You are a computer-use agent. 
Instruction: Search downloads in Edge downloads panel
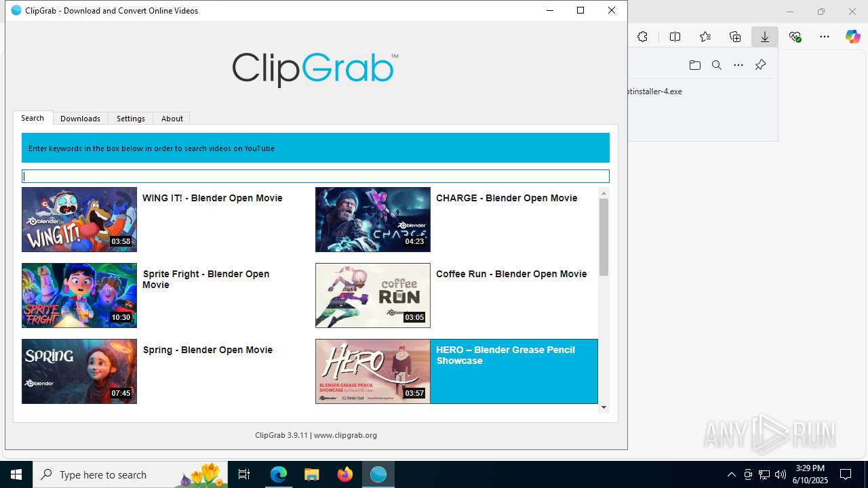(x=717, y=65)
